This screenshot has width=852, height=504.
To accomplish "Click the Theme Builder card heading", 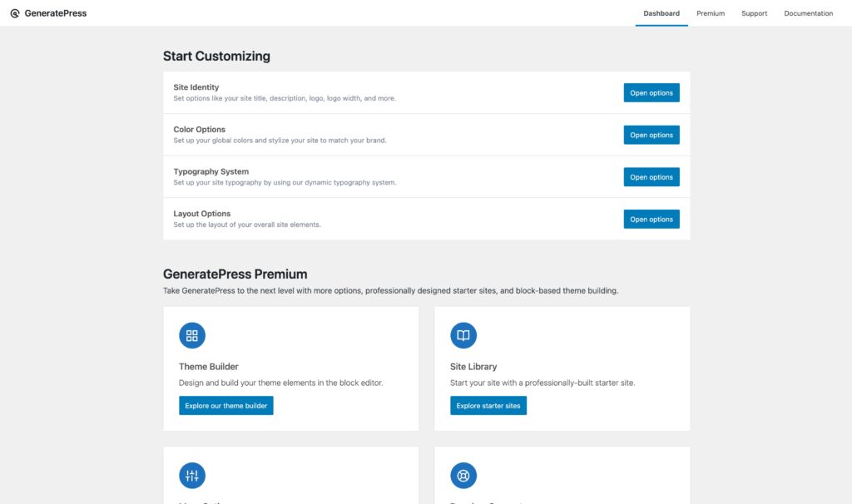I will click(x=209, y=367).
